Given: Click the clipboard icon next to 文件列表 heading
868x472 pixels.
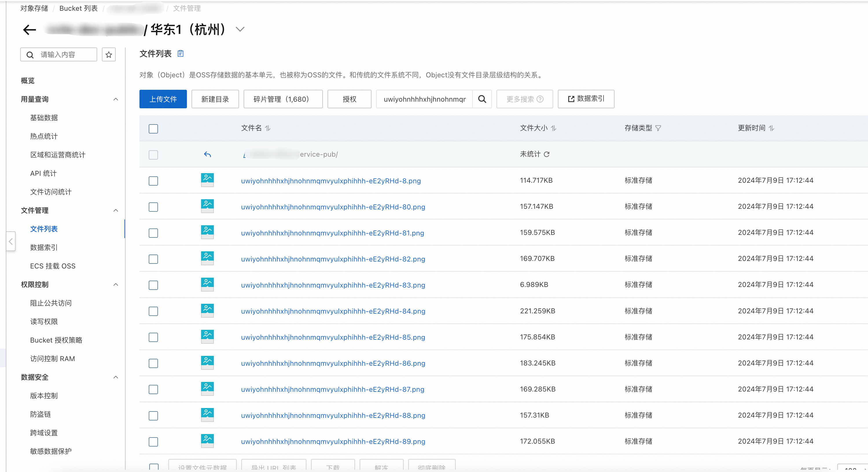Looking at the screenshot, I should point(181,53).
